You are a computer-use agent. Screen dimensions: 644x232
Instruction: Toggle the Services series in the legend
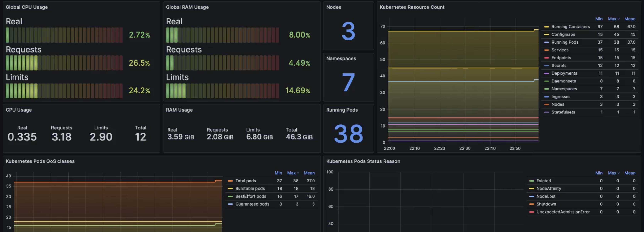pos(560,50)
